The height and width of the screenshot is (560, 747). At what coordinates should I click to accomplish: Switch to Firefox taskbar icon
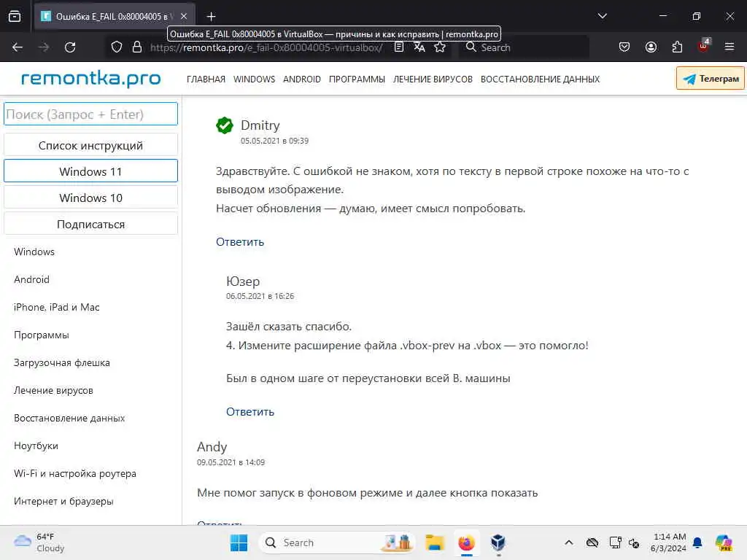[466, 542]
